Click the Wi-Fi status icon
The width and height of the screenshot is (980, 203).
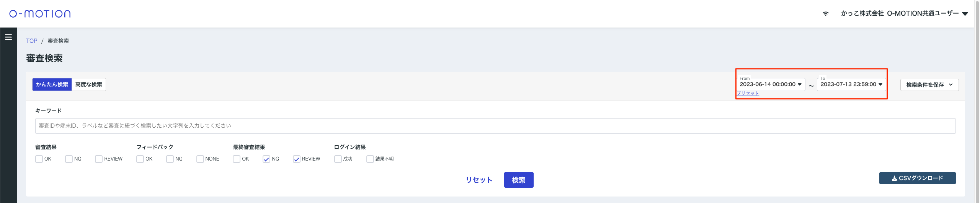pos(826,14)
